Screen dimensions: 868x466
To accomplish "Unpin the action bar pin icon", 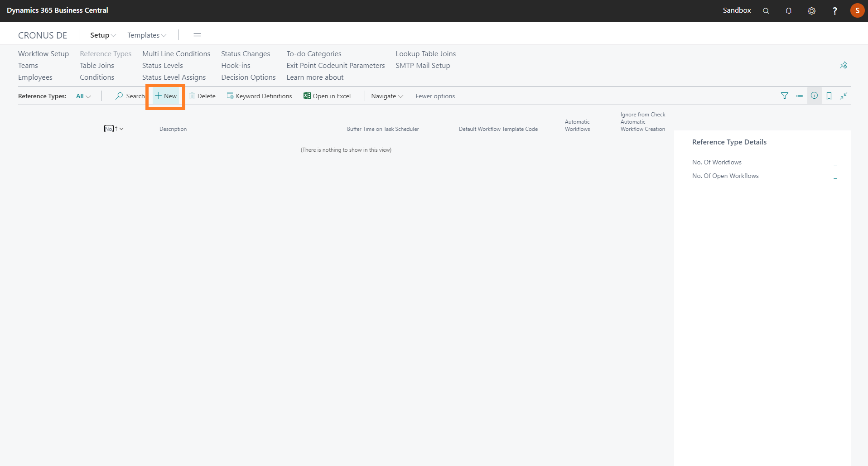I will pyautogui.click(x=843, y=65).
